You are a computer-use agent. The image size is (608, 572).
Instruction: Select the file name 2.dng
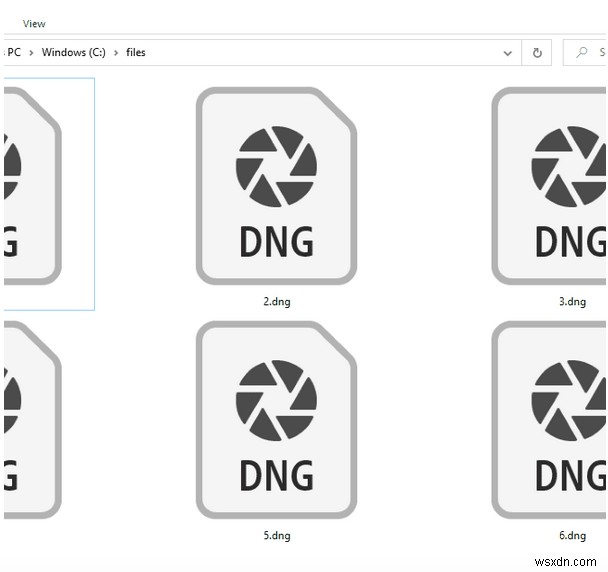point(277,302)
